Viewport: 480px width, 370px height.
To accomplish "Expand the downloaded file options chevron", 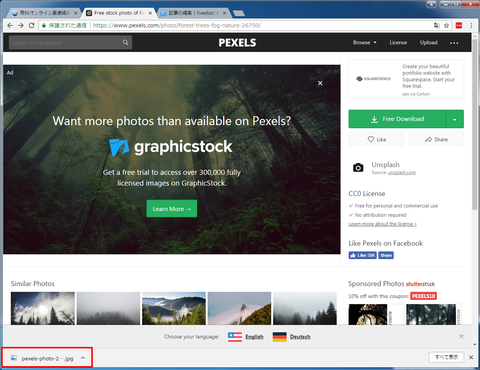I will tap(83, 358).
